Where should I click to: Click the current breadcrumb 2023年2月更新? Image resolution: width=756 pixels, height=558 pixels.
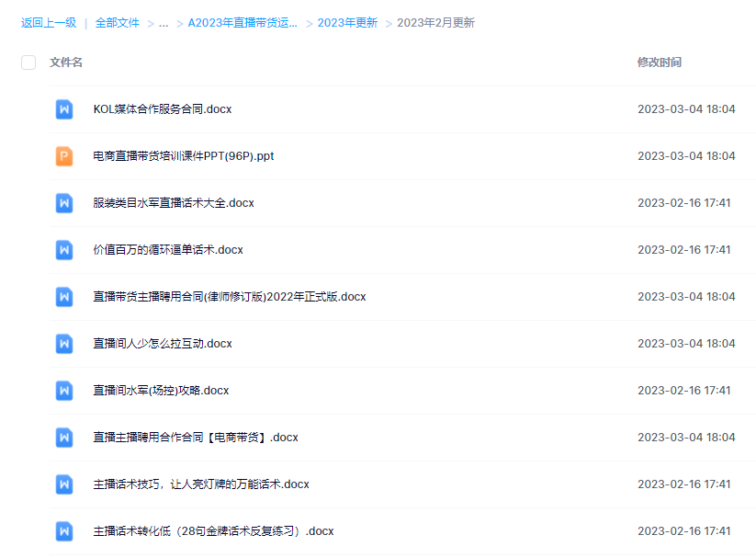tap(435, 23)
